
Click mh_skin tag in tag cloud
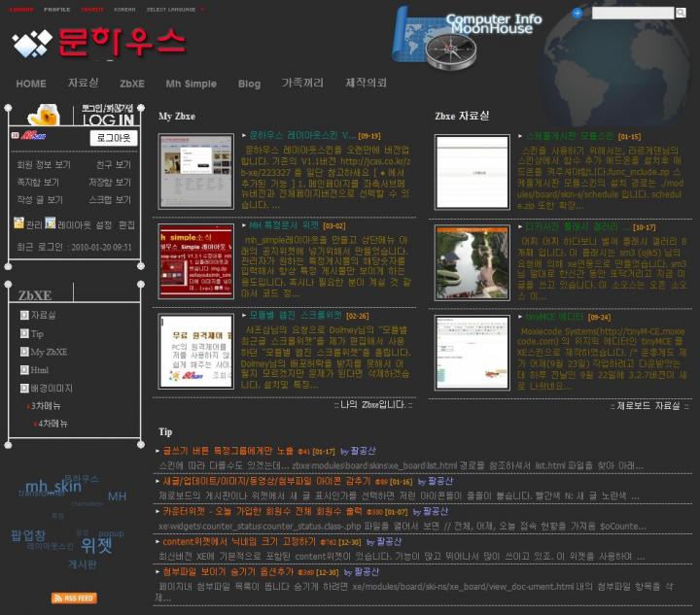pos(53,486)
